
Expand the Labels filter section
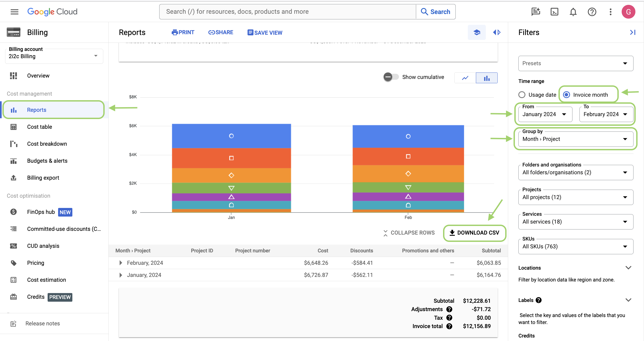pos(628,300)
